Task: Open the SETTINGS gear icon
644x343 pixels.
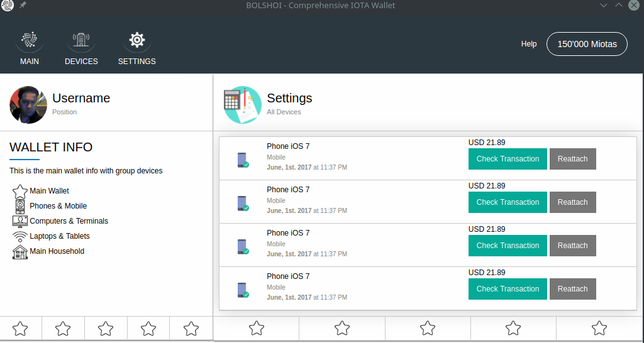Action: point(136,40)
